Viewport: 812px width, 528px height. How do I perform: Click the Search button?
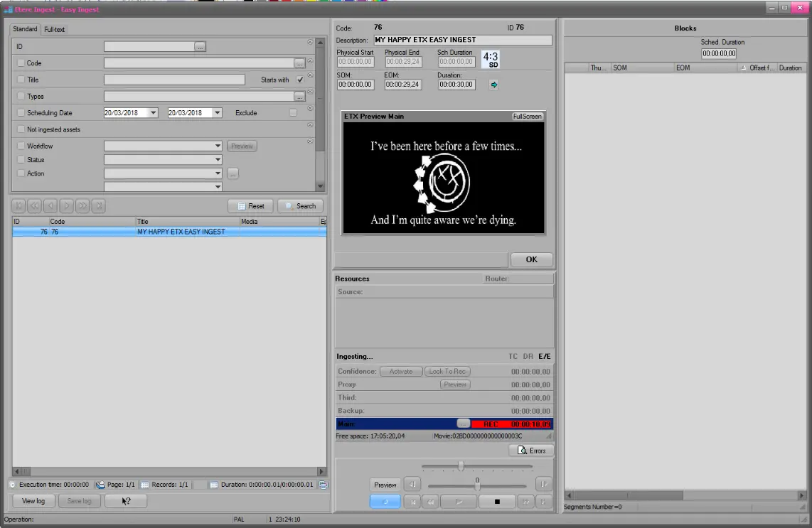coord(300,206)
